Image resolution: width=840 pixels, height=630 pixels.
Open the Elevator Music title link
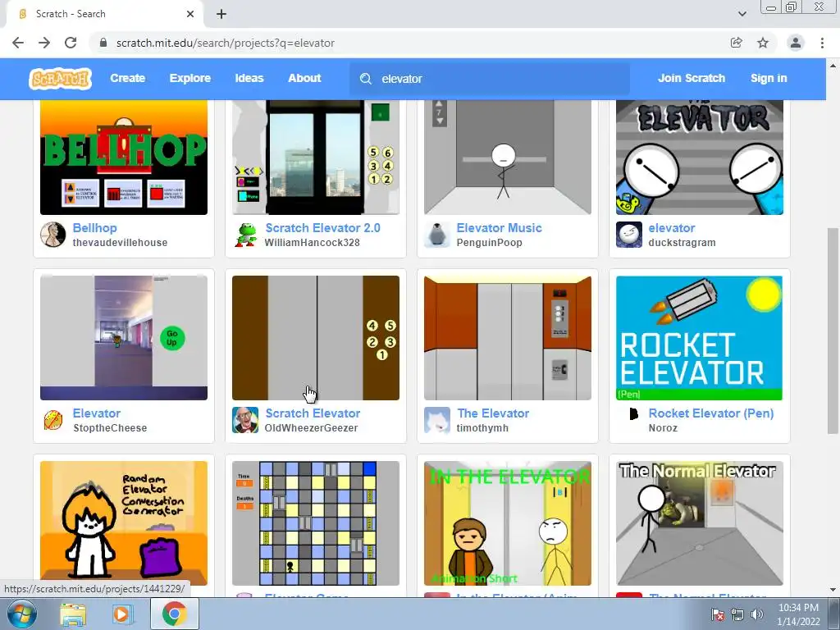tap(500, 228)
